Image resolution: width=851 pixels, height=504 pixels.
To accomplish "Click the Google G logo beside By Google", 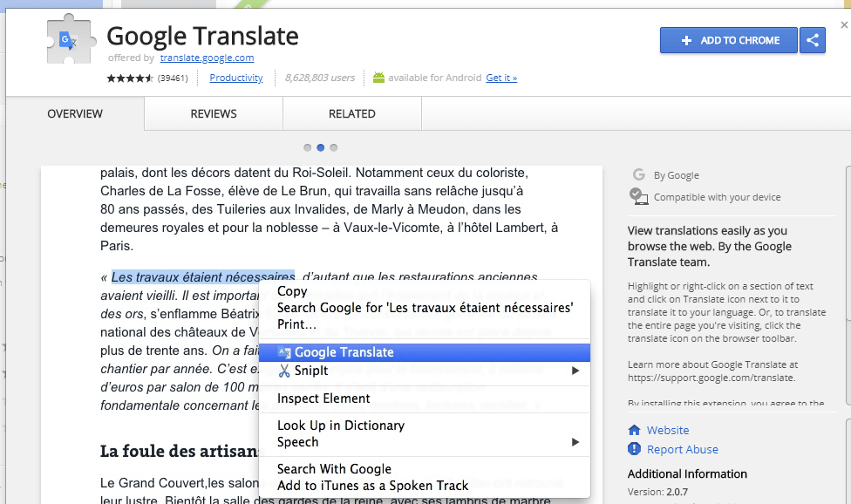I will coord(639,174).
